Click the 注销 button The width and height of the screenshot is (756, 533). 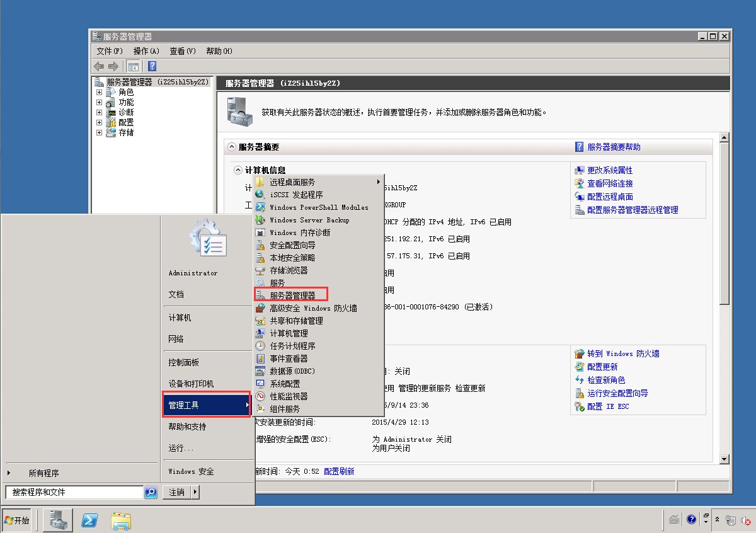tap(176, 493)
